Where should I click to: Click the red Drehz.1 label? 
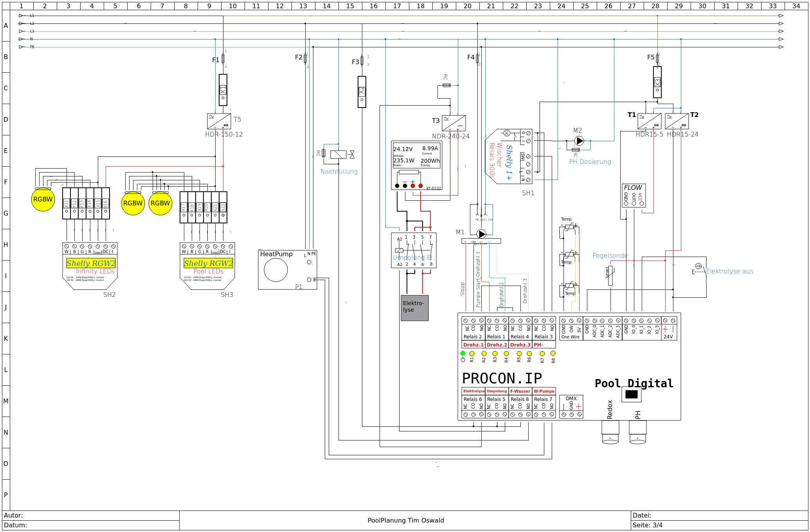[473, 345]
